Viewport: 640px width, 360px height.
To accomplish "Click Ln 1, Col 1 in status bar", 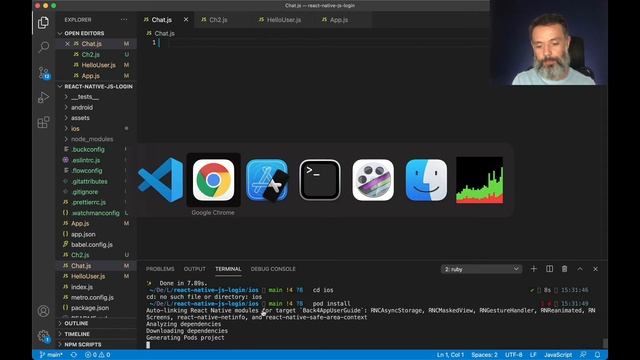I will pyautogui.click(x=450, y=355).
